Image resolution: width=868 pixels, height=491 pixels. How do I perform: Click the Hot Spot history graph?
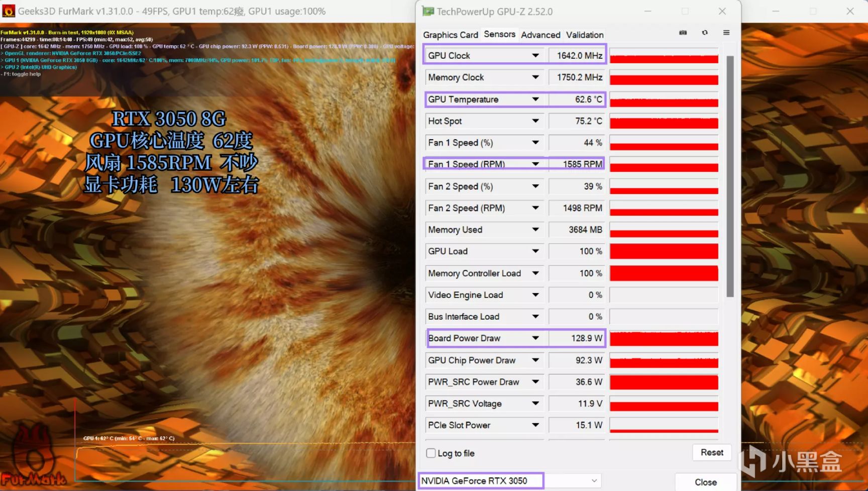pos(664,121)
